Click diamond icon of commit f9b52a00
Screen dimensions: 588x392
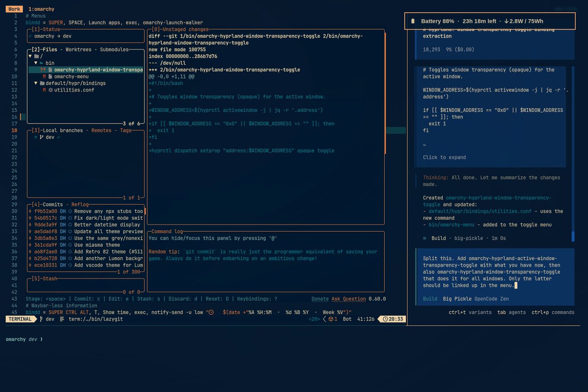30,211
